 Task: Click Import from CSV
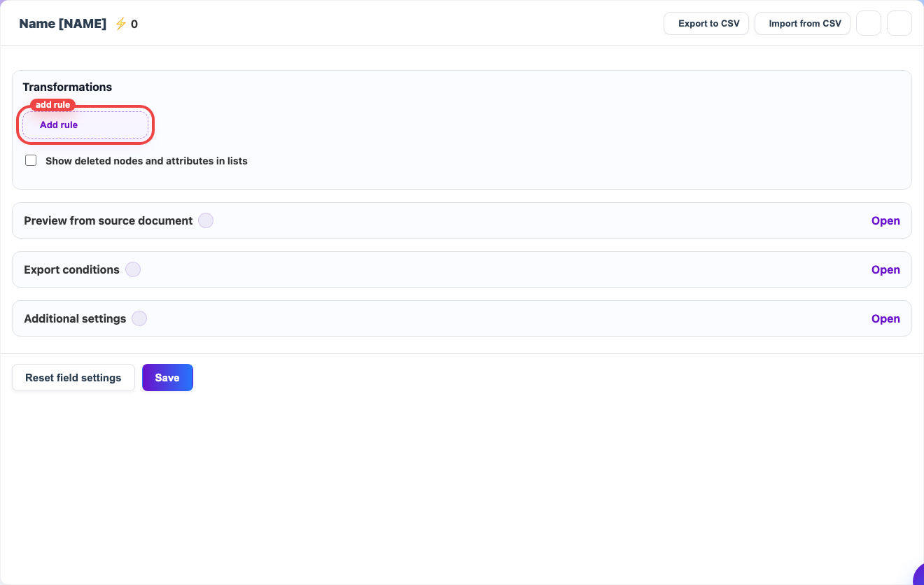[x=802, y=23]
